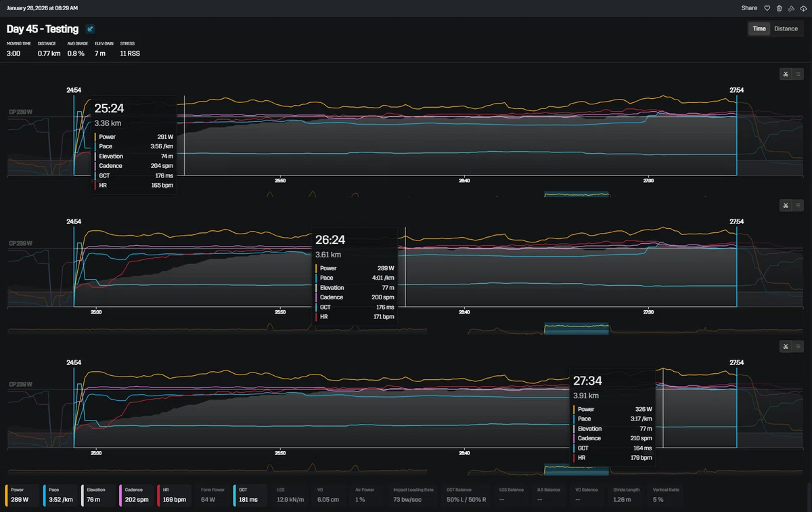Toggle the HR metric in bottom bar
Viewport: 812px width, 512px height.
tap(175, 495)
